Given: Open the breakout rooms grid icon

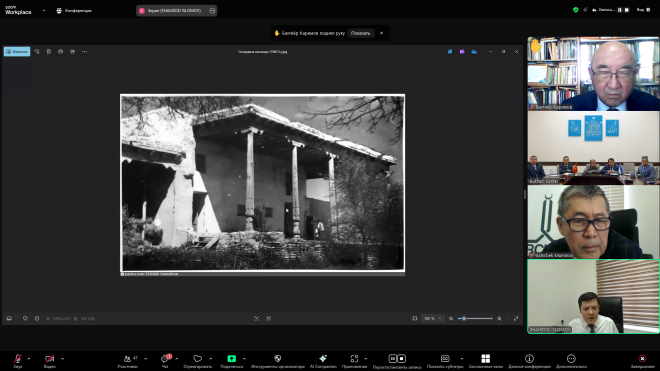Looking at the screenshot, I should pos(485,358).
